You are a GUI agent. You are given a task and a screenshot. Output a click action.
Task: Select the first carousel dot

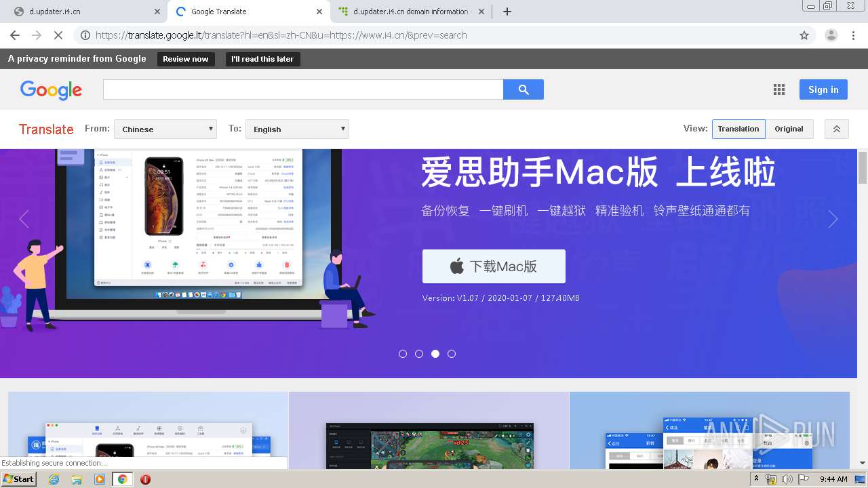[x=403, y=354]
